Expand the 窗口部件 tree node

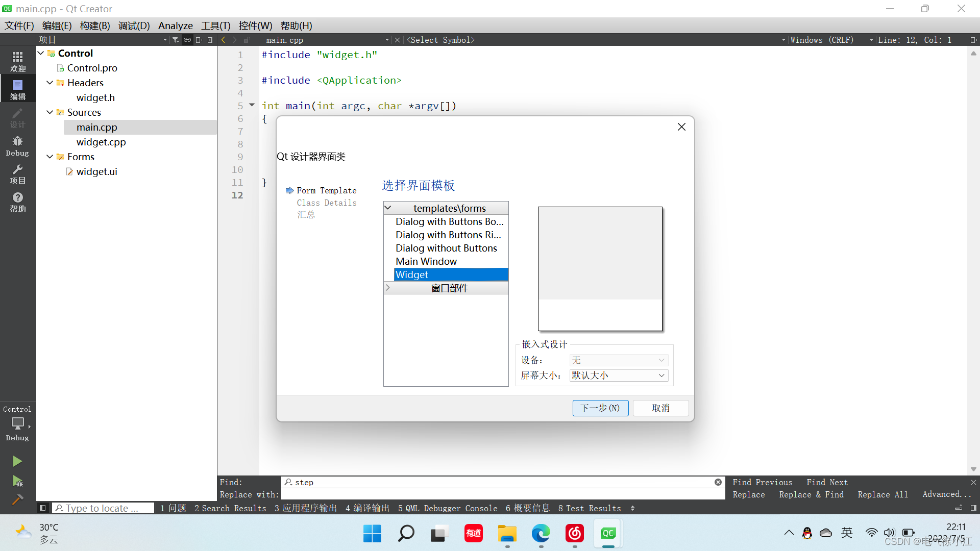pyautogui.click(x=388, y=287)
